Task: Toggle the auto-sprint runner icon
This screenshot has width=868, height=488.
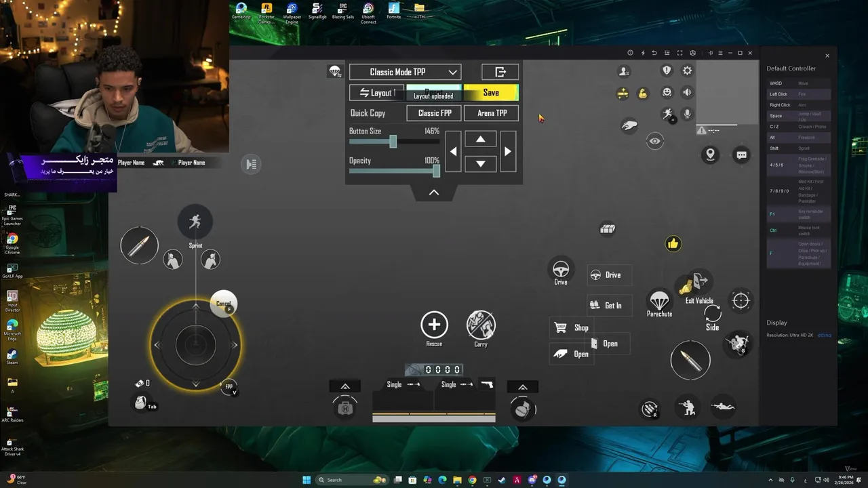Action: 667,114
